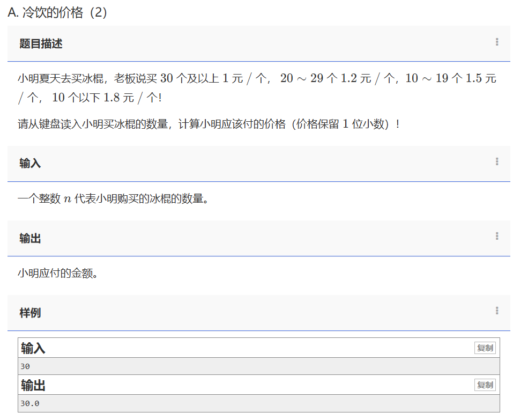
Task: Collapse the 输出 section header
Action: click(30, 238)
